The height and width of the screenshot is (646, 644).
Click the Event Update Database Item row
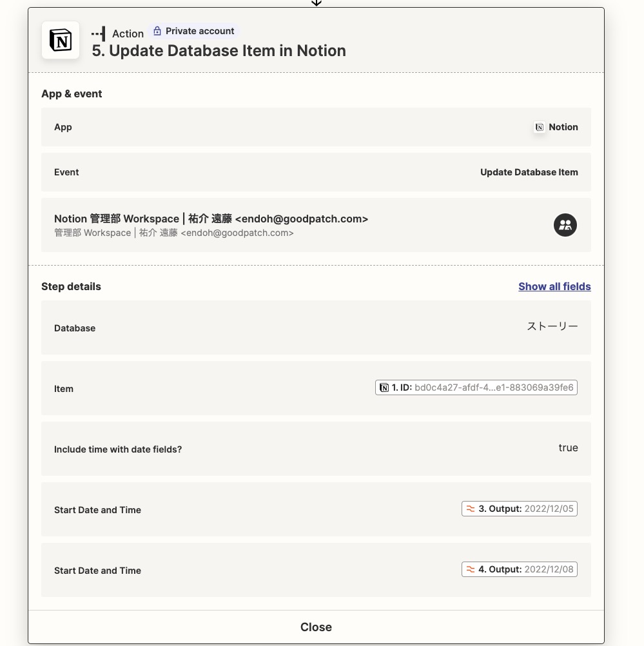tap(316, 172)
